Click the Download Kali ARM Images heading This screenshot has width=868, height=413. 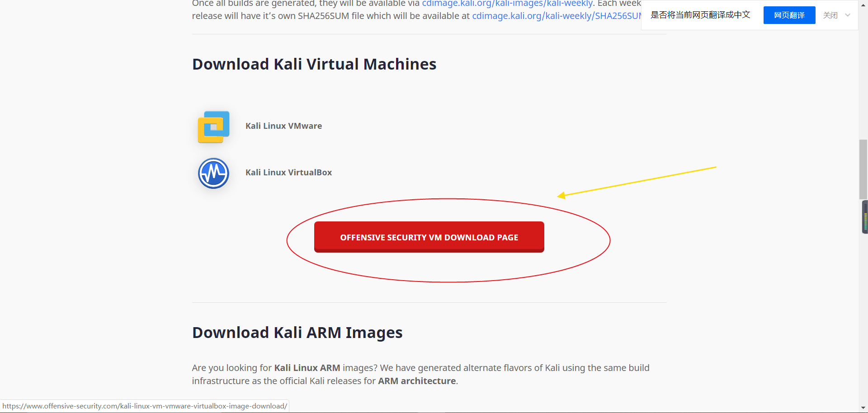[297, 333]
